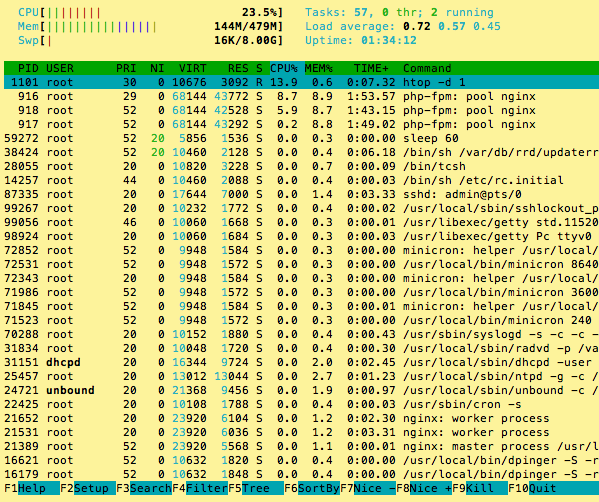Sort by the MEM% column header
The image size is (599, 502).
click(319, 68)
